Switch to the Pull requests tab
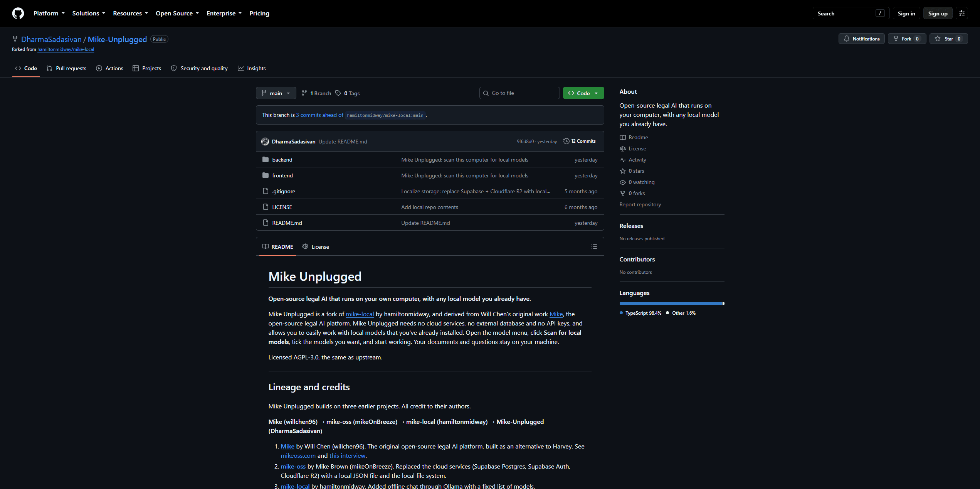This screenshot has width=980, height=489. click(x=66, y=68)
